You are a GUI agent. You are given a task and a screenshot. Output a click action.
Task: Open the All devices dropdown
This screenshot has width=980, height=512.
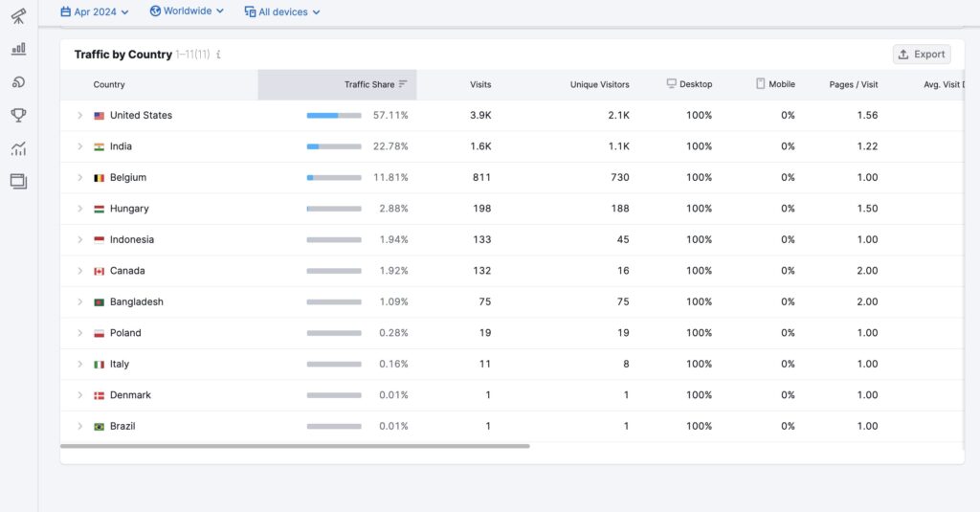282,11
